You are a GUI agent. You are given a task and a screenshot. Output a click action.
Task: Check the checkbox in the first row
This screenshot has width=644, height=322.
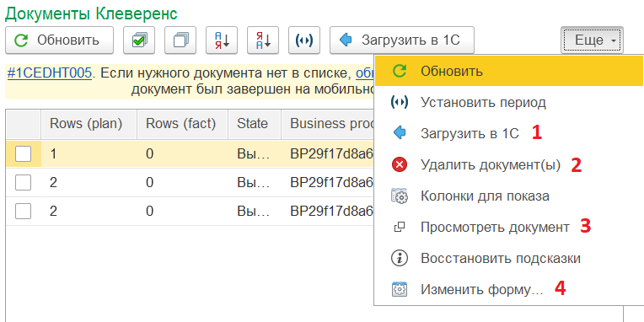click(x=23, y=154)
